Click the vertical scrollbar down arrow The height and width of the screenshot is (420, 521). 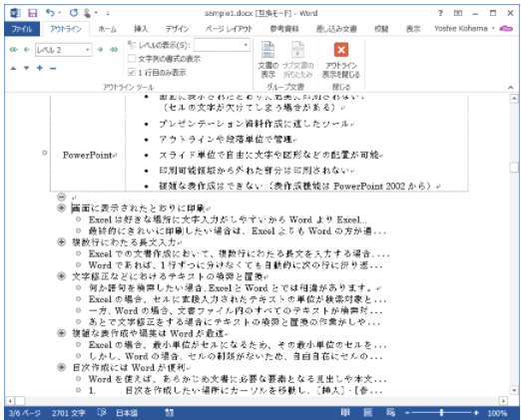point(514,390)
